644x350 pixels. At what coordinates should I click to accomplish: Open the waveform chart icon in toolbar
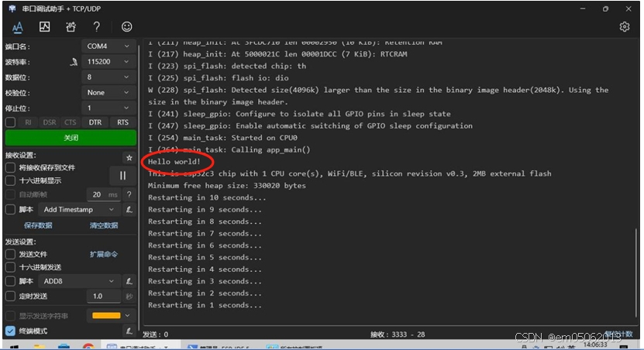pos(44,27)
